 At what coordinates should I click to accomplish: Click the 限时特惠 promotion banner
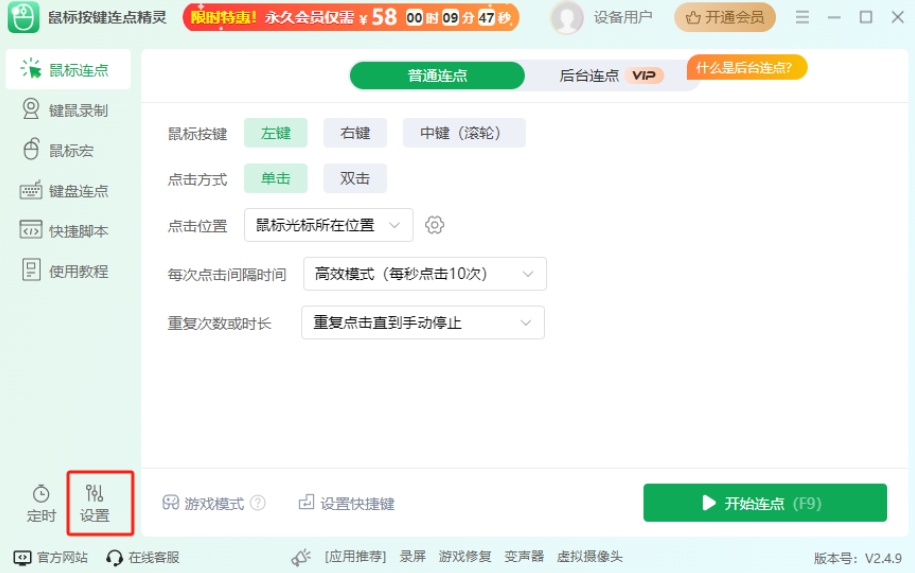[351, 18]
